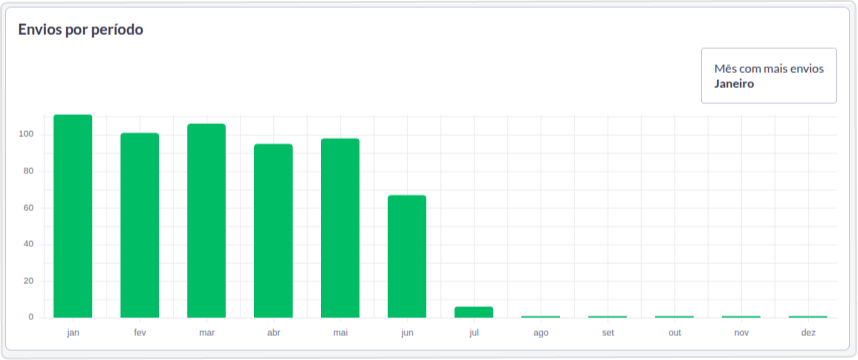Select the fev bar in the chart
Image resolution: width=858 pixels, height=360 pixels.
coord(140,225)
